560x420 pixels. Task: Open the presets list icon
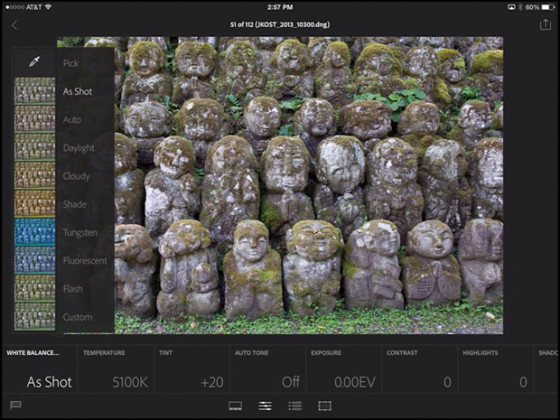click(295, 406)
